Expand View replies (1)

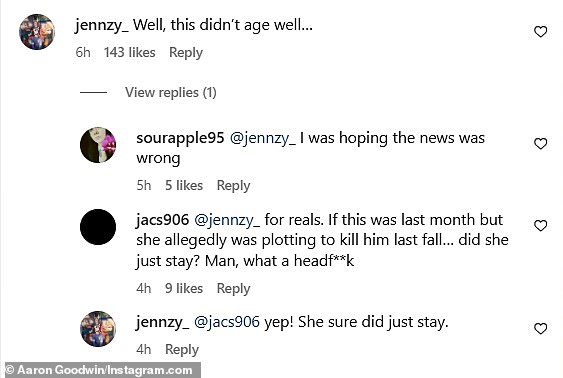171,93
